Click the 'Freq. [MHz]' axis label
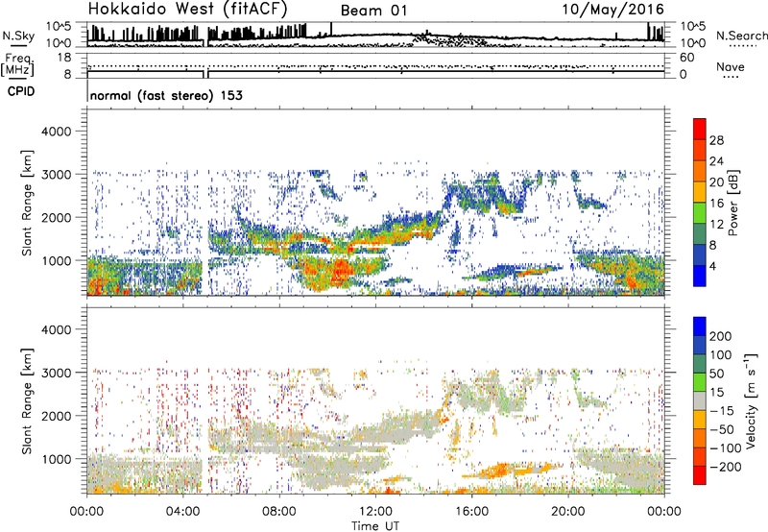 coord(18,64)
